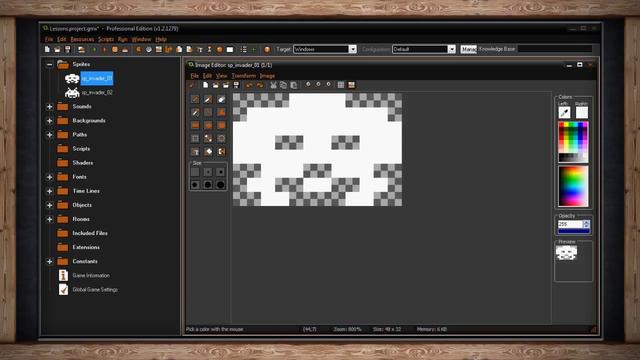Click Redo in Image Editor toolbar
Viewport: 640px width, 360px height.
pyautogui.click(x=260, y=85)
